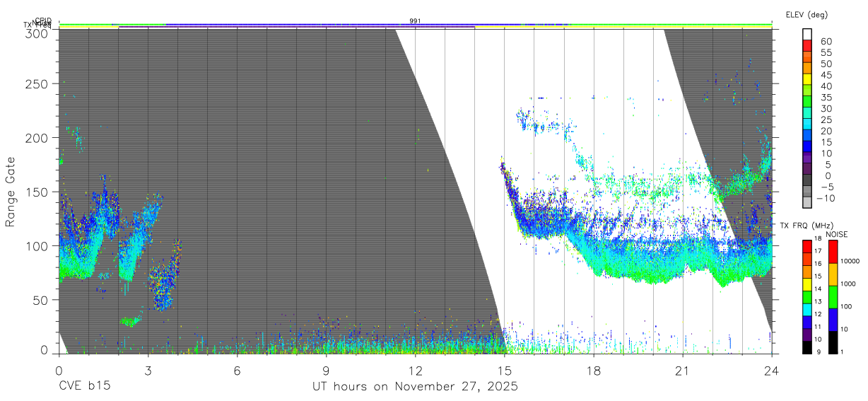The height and width of the screenshot is (401, 868).
Task: Click the '9' tick on the UT hours axis
Action: 326,370
